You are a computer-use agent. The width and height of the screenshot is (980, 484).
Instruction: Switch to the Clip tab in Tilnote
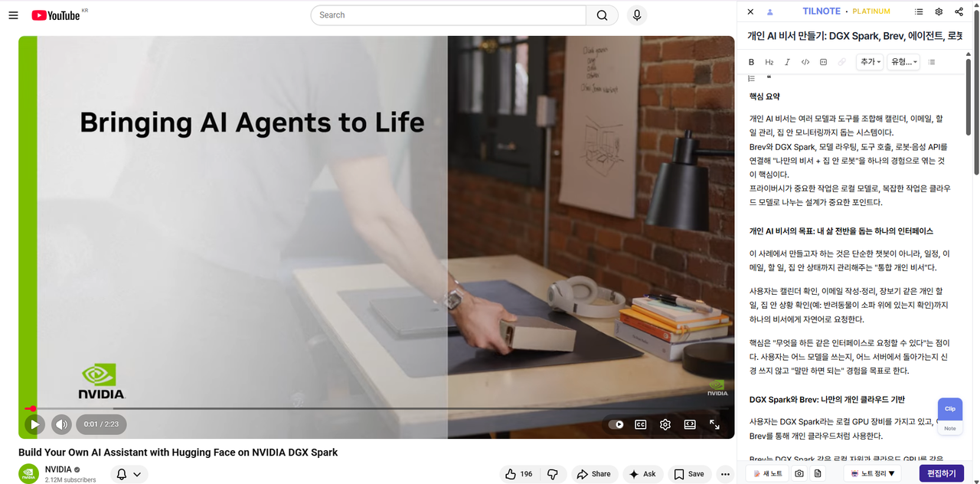pyautogui.click(x=949, y=409)
